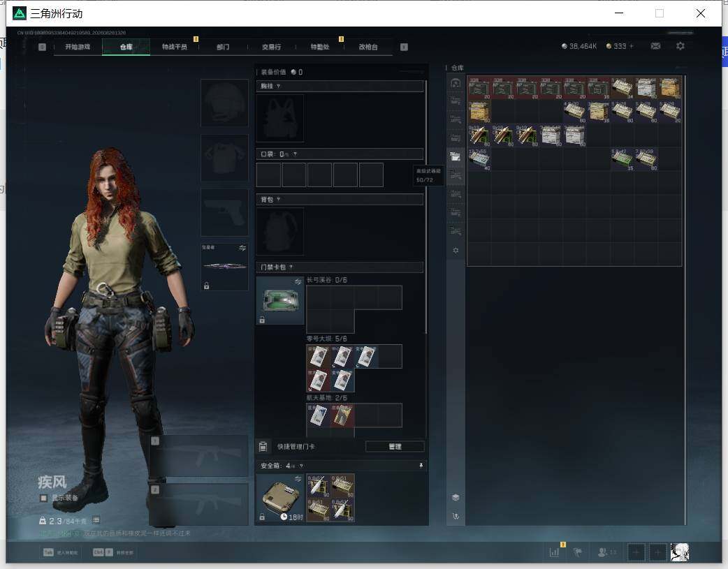This screenshot has width=728, height=569.
Task: Click the stack layers icon in warehouse sidebar
Action: [456, 498]
